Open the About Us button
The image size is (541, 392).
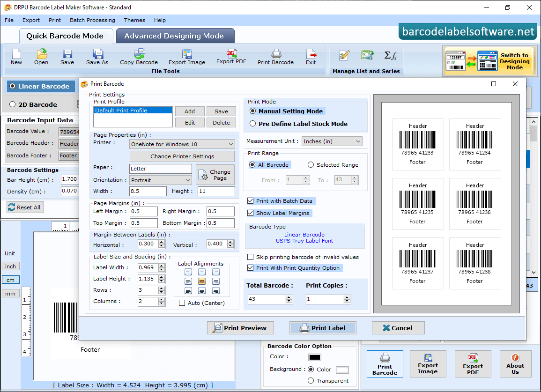515,364
